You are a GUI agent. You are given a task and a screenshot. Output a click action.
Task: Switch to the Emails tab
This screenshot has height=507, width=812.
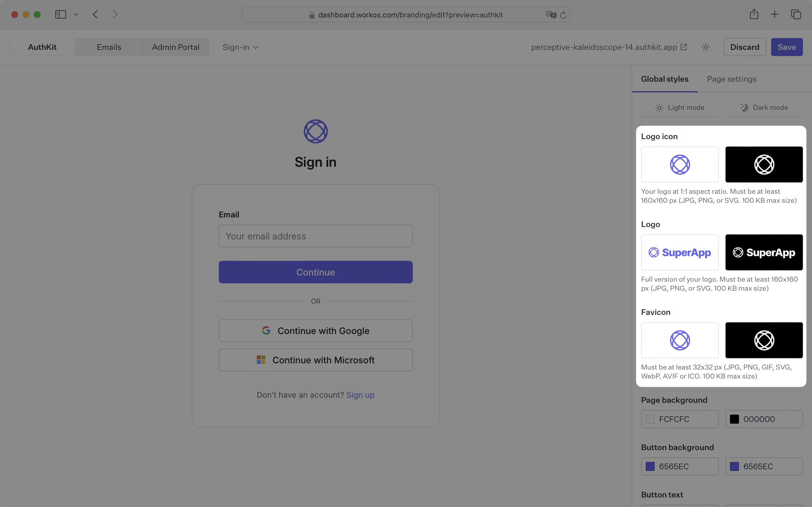[x=109, y=47]
